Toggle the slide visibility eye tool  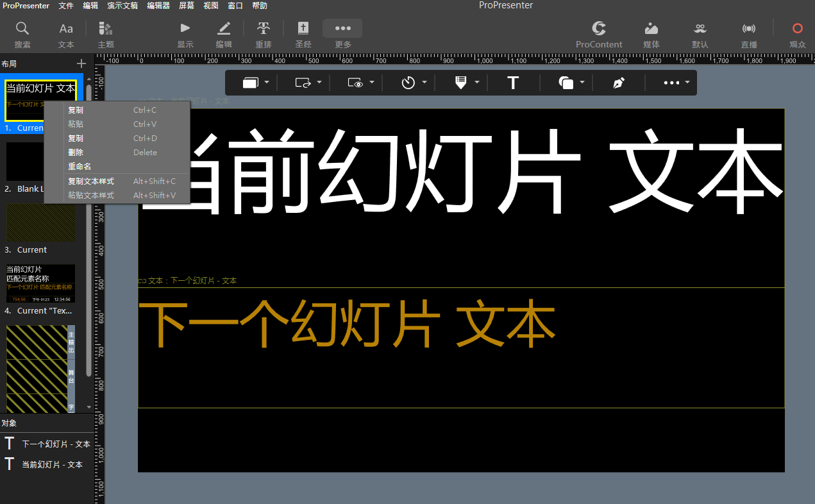pyautogui.click(x=356, y=82)
